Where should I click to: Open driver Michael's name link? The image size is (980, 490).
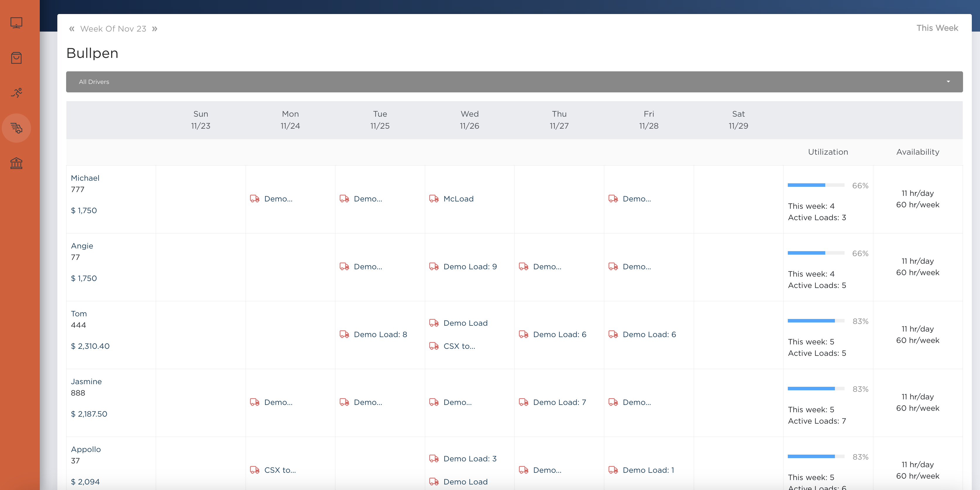click(x=85, y=178)
